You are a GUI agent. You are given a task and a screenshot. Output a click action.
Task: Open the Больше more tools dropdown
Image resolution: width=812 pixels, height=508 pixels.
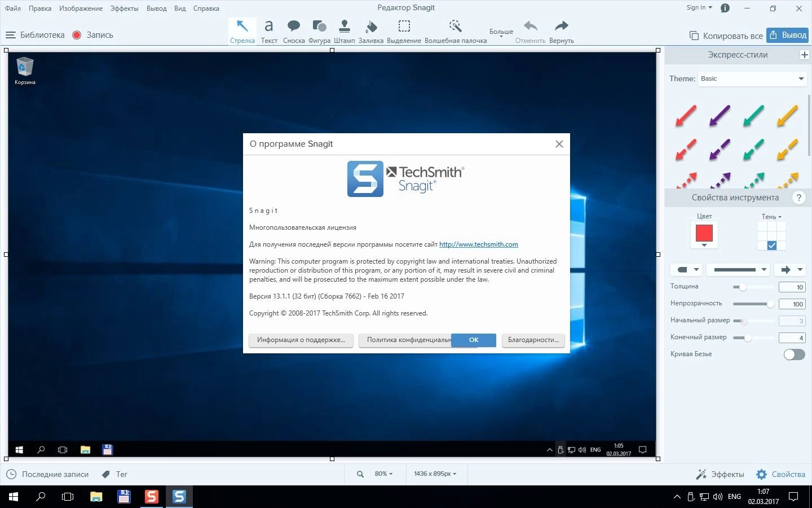coord(501,33)
